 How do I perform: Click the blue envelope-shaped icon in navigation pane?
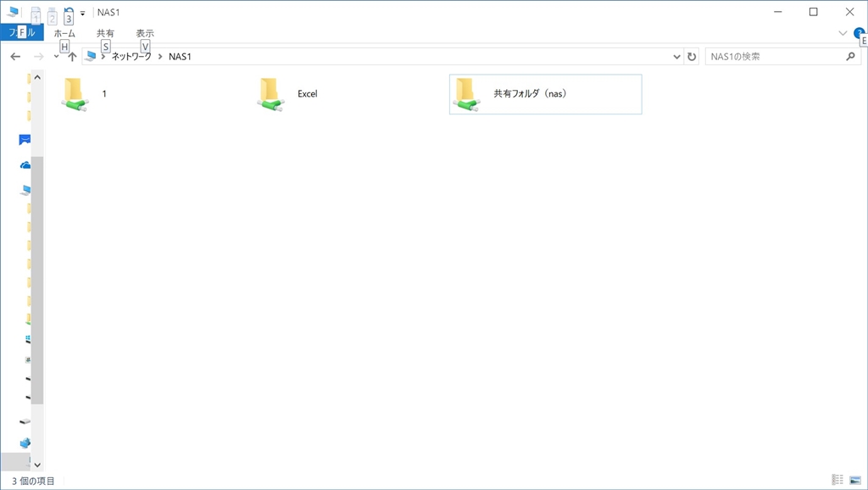[25, 140]
